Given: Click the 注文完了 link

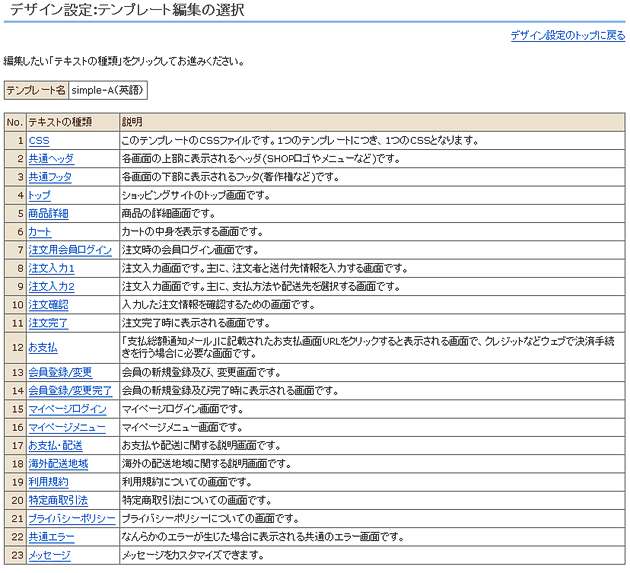Looking at the screenshot, I should (48, 323).
